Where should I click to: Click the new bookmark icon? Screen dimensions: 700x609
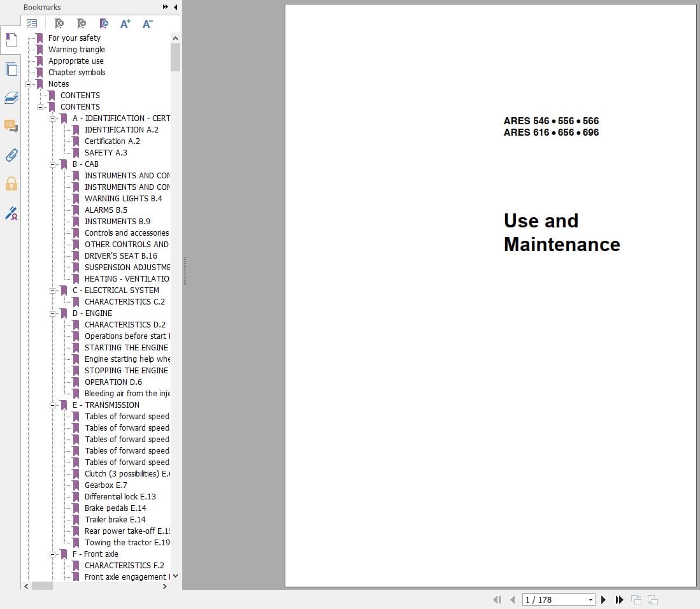click(x=82, y=23)
